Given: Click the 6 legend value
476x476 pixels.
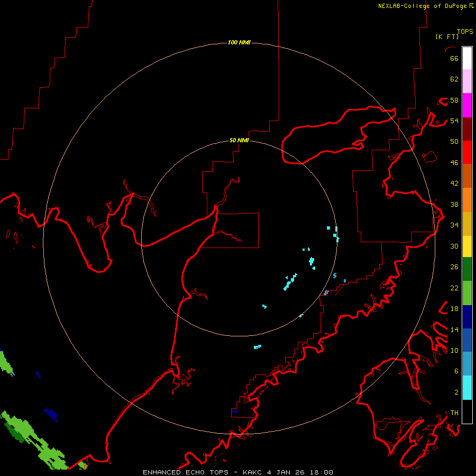Looking at the screenshot, I should click(456, 371).
